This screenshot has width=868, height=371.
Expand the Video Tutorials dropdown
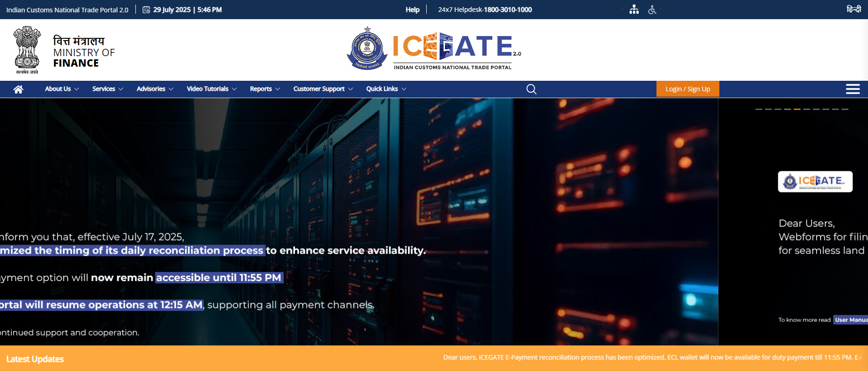click(212, 89)
